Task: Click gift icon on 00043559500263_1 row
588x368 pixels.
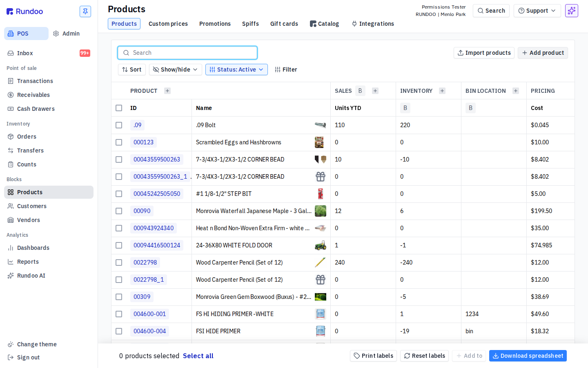Action: pyautogui.click(x=321, y=177)
